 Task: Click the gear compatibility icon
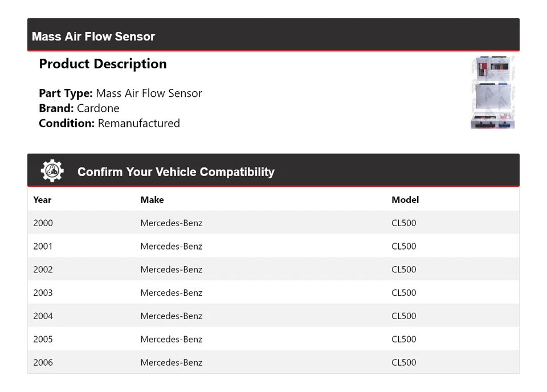(x=52, y=171)
